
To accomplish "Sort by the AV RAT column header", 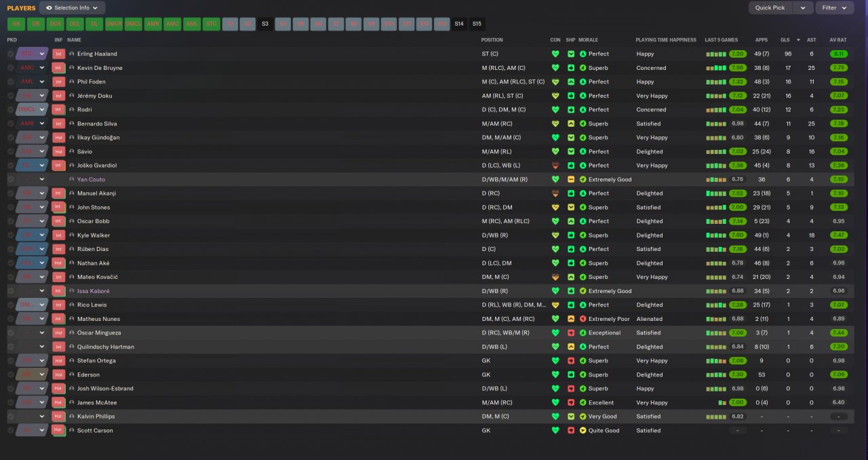I will click(x=837, y=40).
